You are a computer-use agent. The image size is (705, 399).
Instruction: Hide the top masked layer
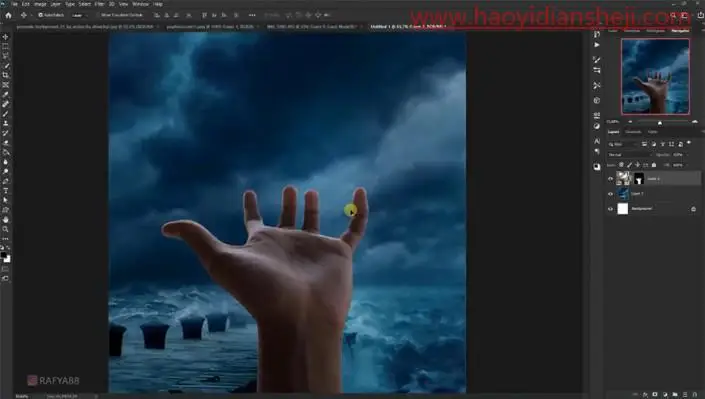pyautogui.click(x=610, y=179)
